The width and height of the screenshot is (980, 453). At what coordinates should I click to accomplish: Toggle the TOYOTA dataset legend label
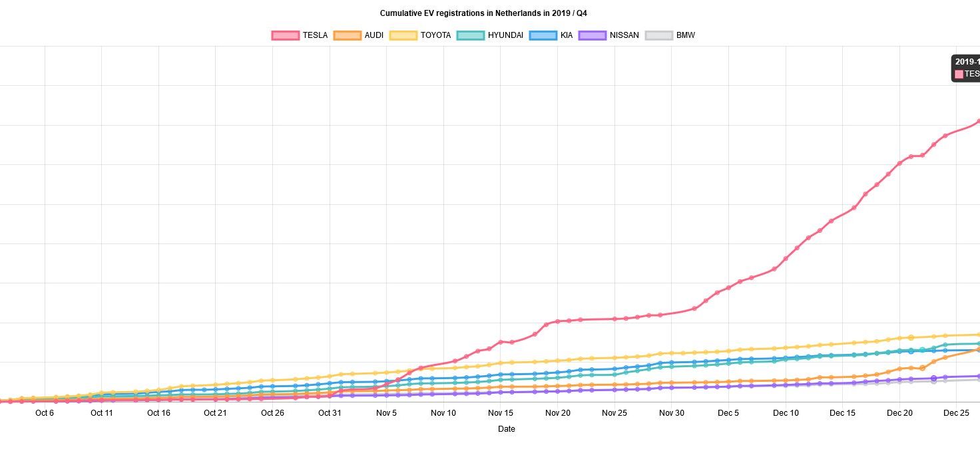pyautogui.click(x=435, y=35)
